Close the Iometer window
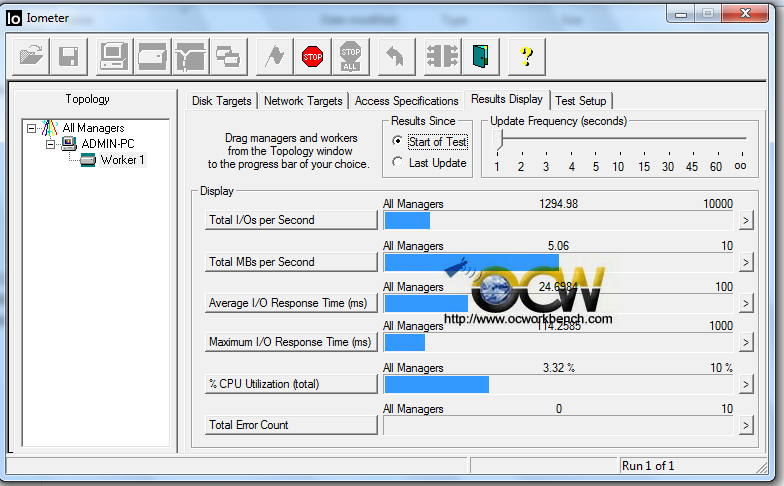 (x=745, y=14)
